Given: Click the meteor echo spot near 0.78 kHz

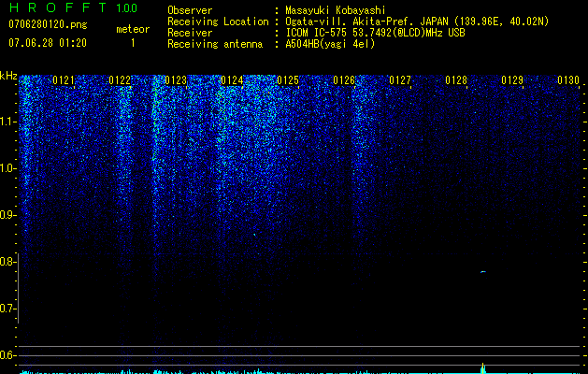Looking at the screenshot, I should point(483,271).
